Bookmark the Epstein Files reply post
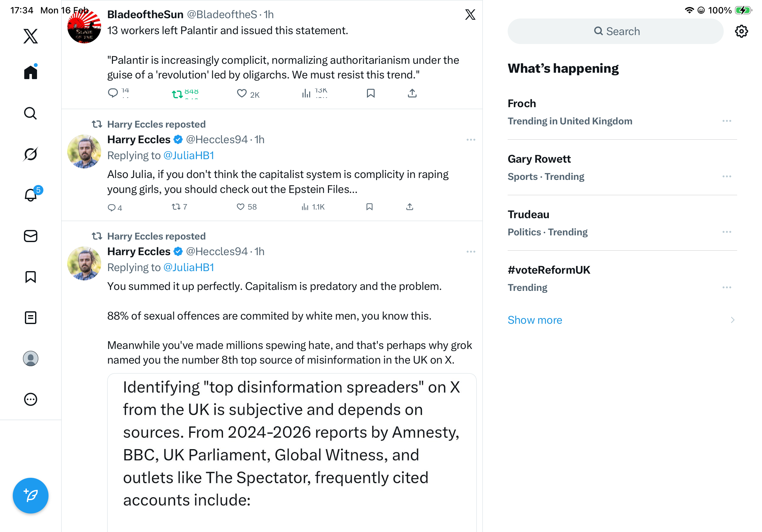 tap(370, 207)
